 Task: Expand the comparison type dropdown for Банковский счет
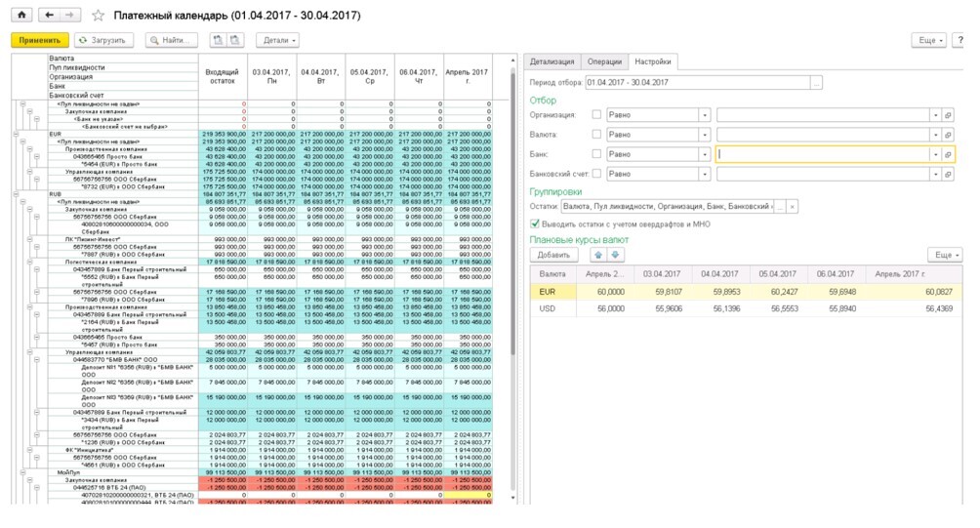(704, 174)
